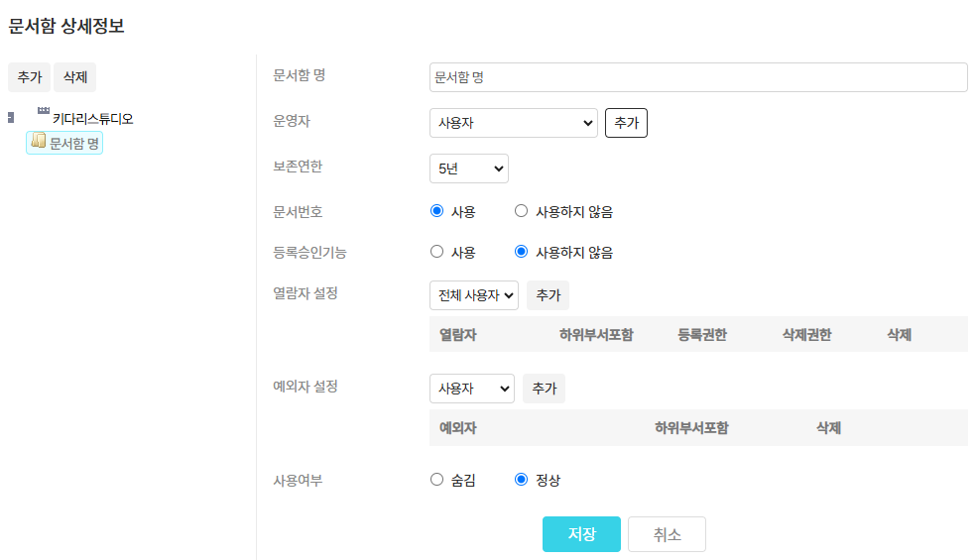Click the folder icon next to 문서함 명
This screenshot has height=560, width=976.
pyautogui.click(x=38, y=142)
